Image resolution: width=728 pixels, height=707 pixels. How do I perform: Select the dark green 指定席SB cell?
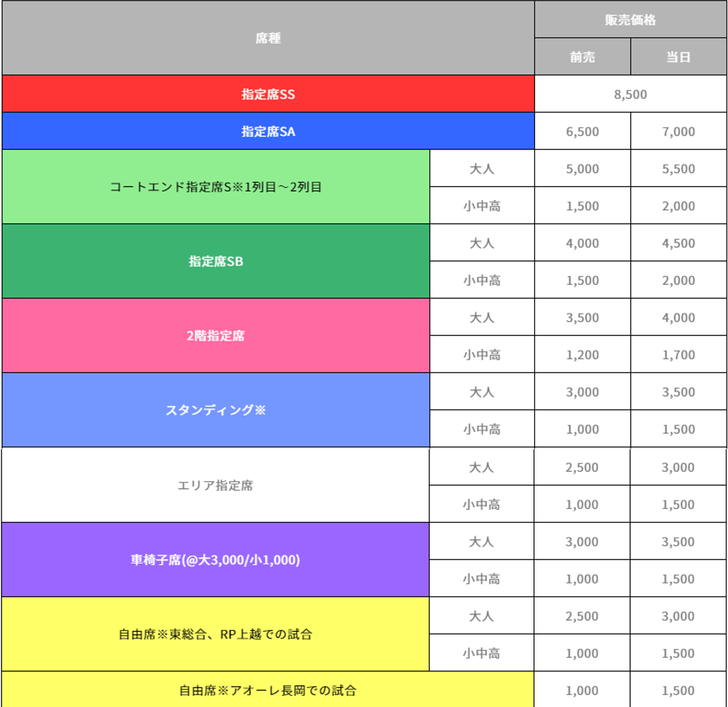(x=216, y=261)
